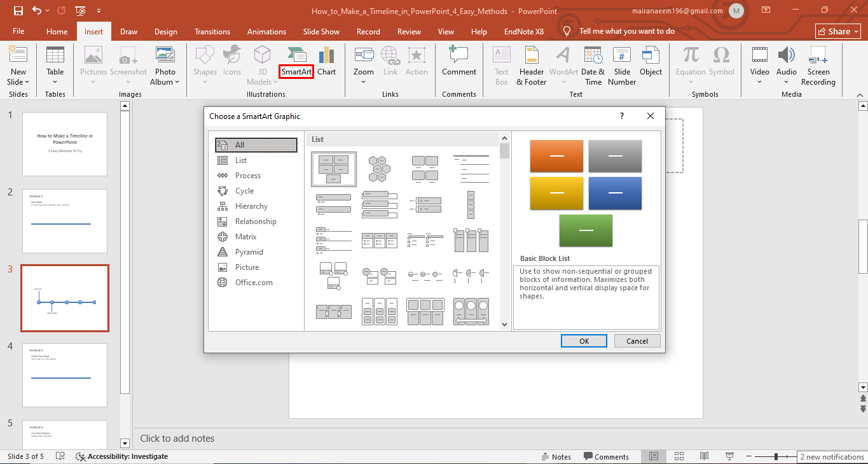Click the account avatar M in the title bar
The image size is (868, 464).
736,11
